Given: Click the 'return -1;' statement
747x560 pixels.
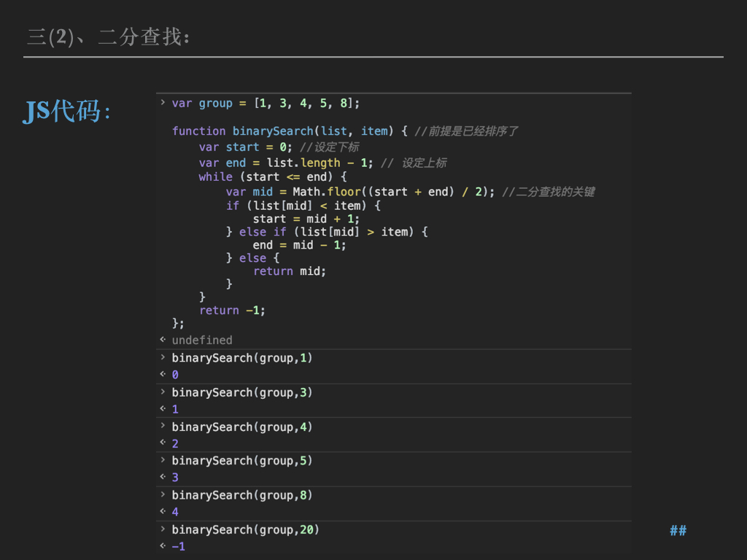Looking at the screenshot, I should (x=232, y=311).
